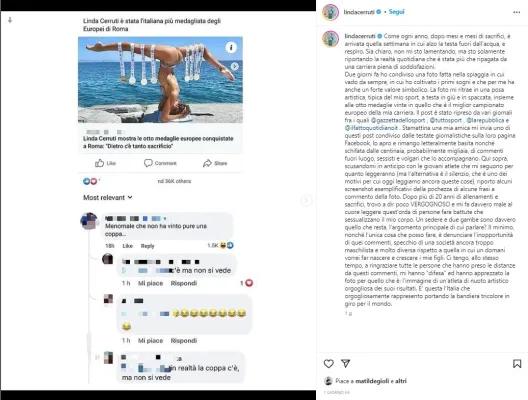
Task: Click the Facebook Comment bubble icon
Action: tap(148, 163)
